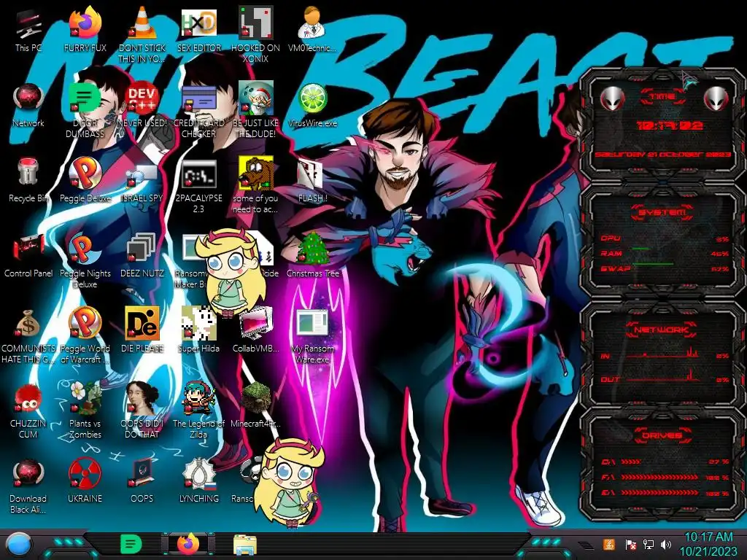Open the HxD SEX EDITOR shortcut
This screenshot has height=560, width=747.
199,31
